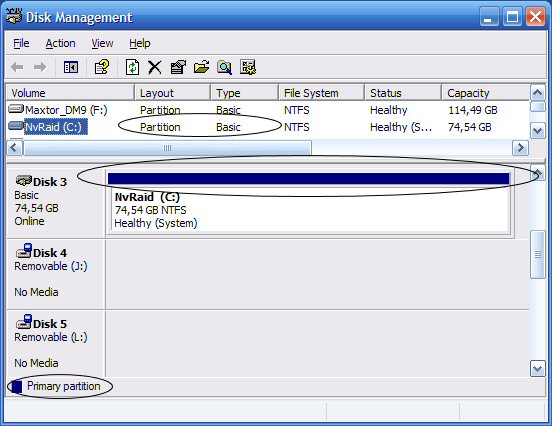Click the volume list scroll-down arrow

pos(538,131)
